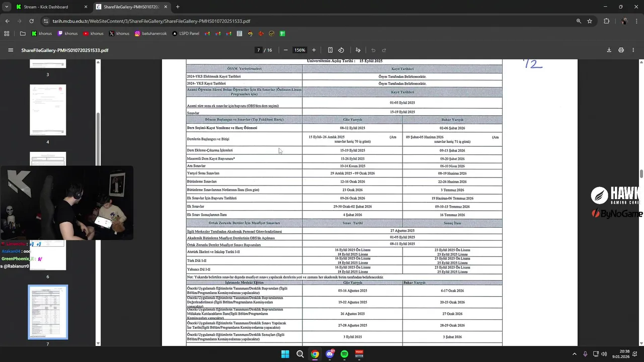Open the document-style bookmark icon
Screen dimensions: 644x362
point(239,34)
